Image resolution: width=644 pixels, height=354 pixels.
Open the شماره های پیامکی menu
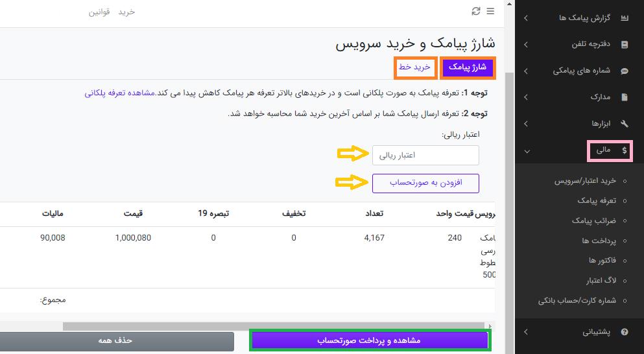pyautogui.click(x=581, y=71)
